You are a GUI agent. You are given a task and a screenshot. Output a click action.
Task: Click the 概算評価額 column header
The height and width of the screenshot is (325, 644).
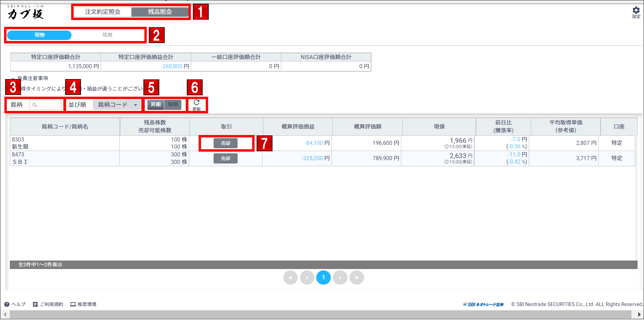coord(368,127)
